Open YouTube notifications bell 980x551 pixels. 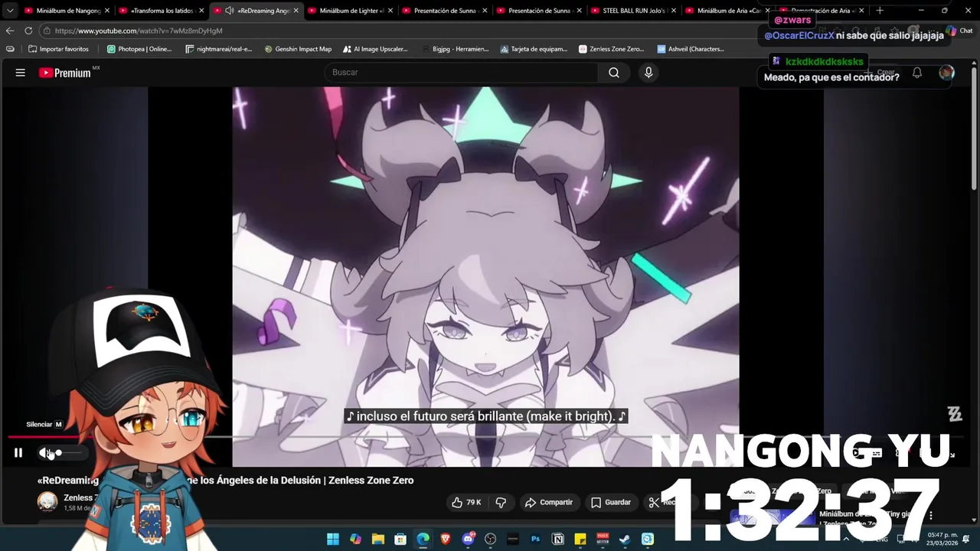[916, 73]
